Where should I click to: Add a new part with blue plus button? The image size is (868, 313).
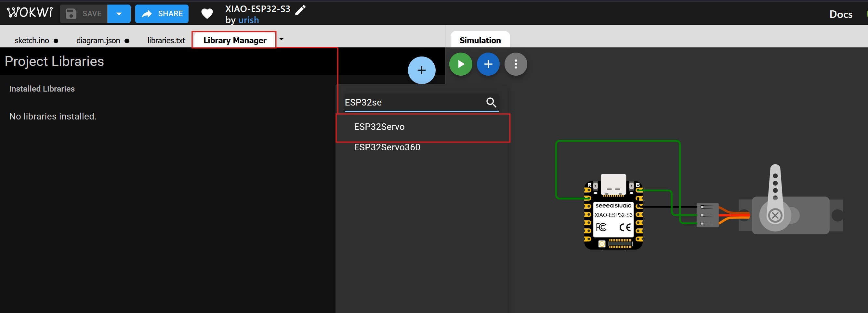tap(488, 64)
